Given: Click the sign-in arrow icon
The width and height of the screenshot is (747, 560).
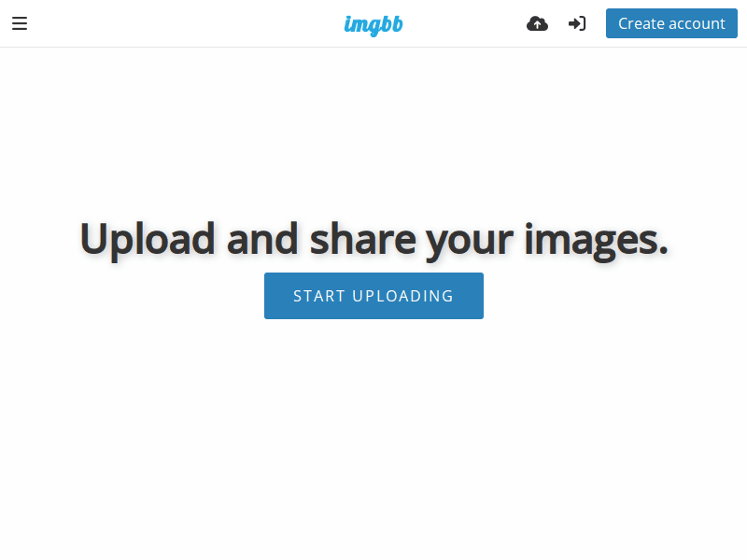Looking at the screenshot, I should tap(577, 23).
